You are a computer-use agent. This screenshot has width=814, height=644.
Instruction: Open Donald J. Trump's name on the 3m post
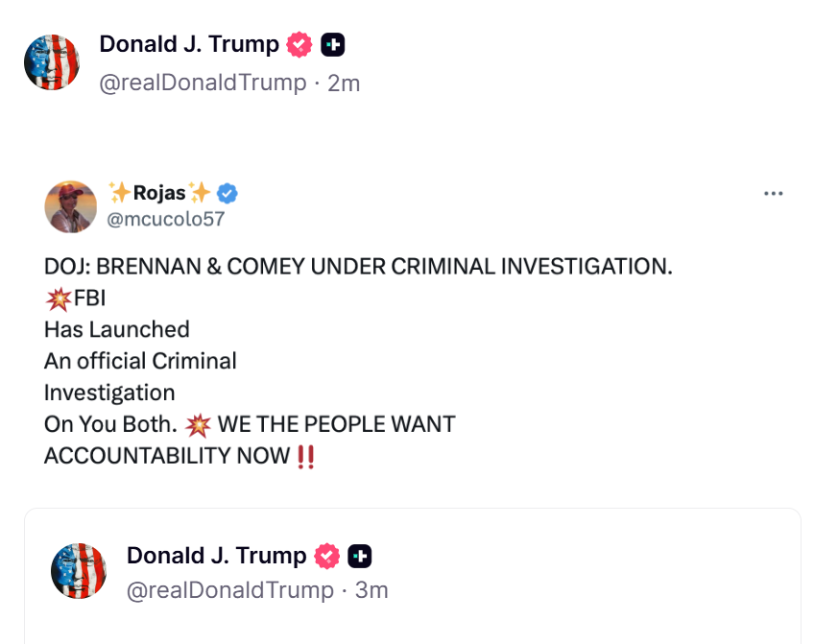(216, 556)
